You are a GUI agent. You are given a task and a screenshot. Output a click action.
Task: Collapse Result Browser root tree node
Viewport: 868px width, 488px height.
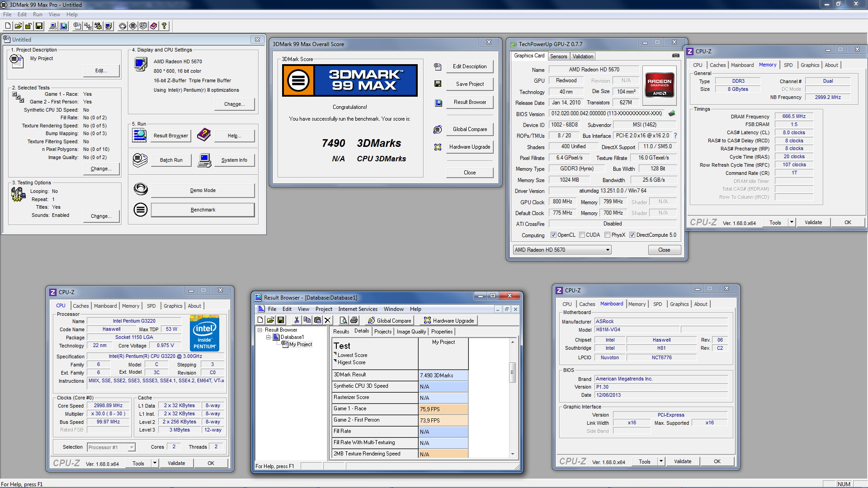point(260,330)
